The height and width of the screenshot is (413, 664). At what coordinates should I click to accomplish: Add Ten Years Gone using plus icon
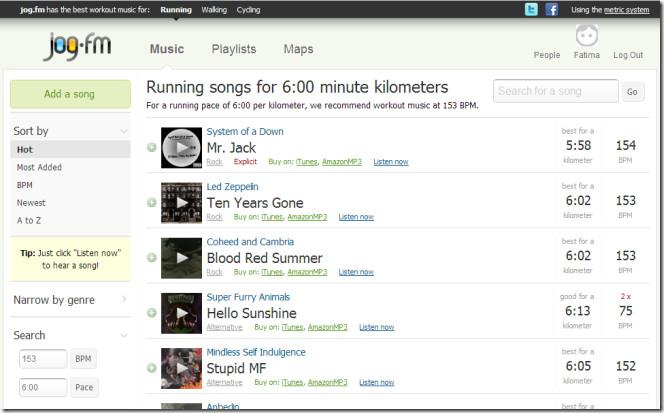tap(152, 202)
